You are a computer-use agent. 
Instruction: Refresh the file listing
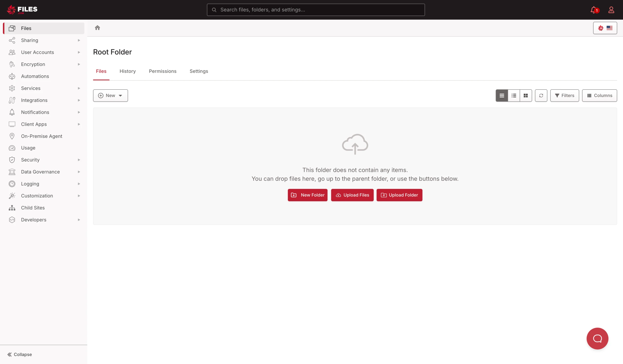click(x=541, y=96)
